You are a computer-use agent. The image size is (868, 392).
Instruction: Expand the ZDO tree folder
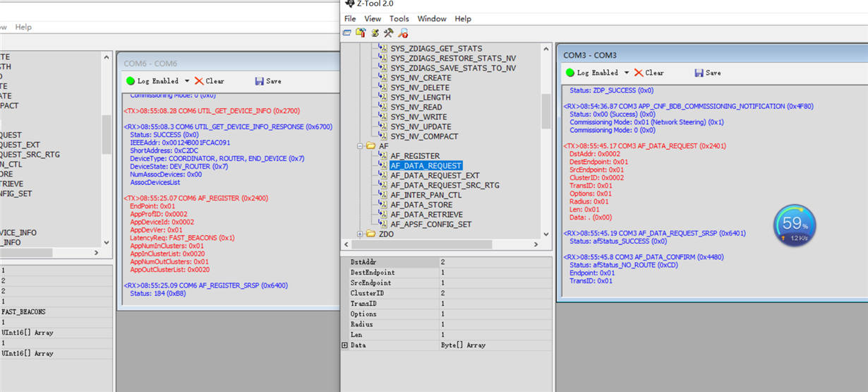[360, 234]
